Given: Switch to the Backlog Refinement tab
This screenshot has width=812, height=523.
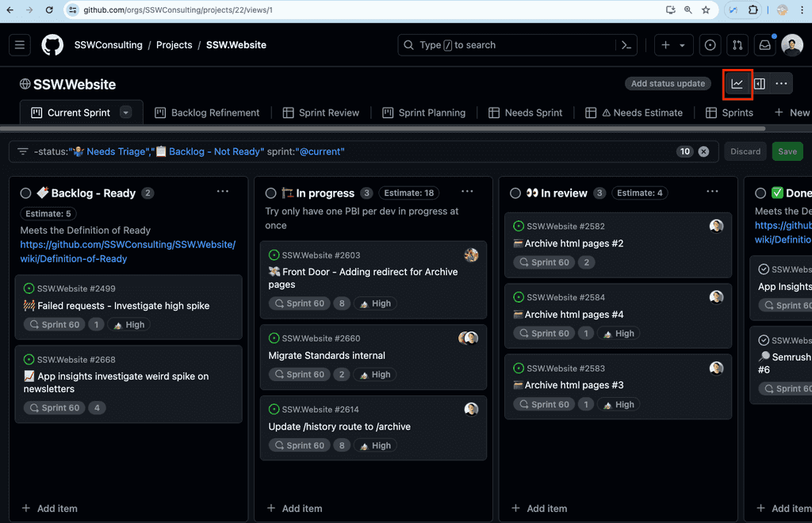Looking at the screenshot, I should click(x=207, y=112).
